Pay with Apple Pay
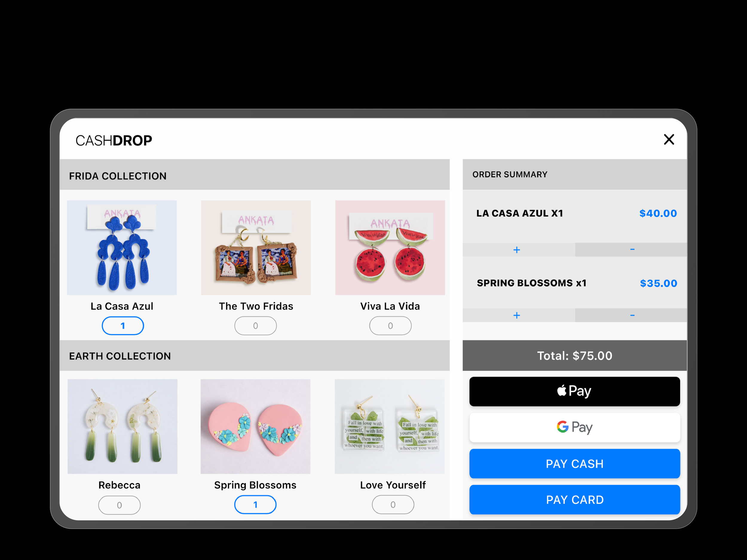The width and height of the screenshot is (747, 560). coord(574,391)
